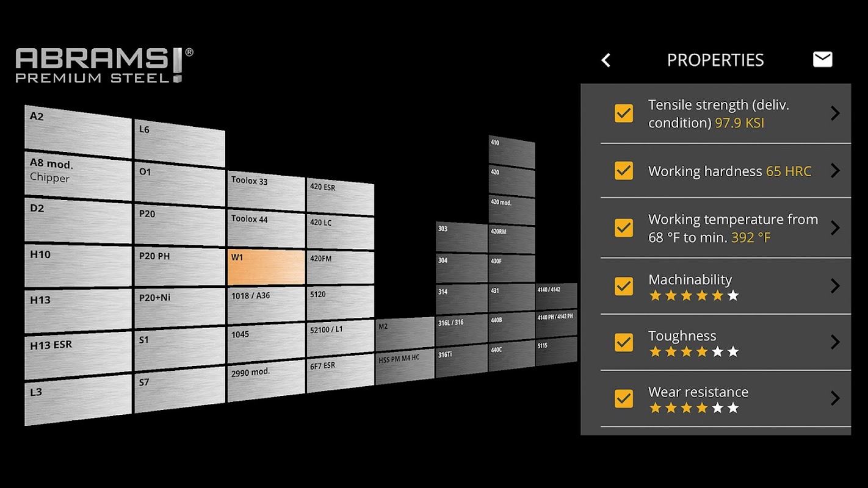Choose the L3 steel tile

click(x=78, y=400)
